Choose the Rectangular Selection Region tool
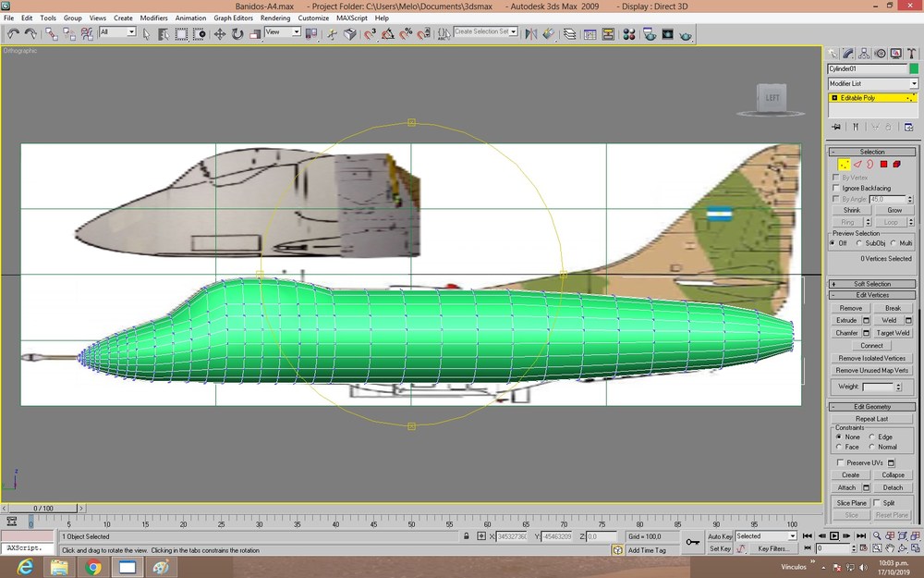The image size is (924, 578). coord(181,33)
